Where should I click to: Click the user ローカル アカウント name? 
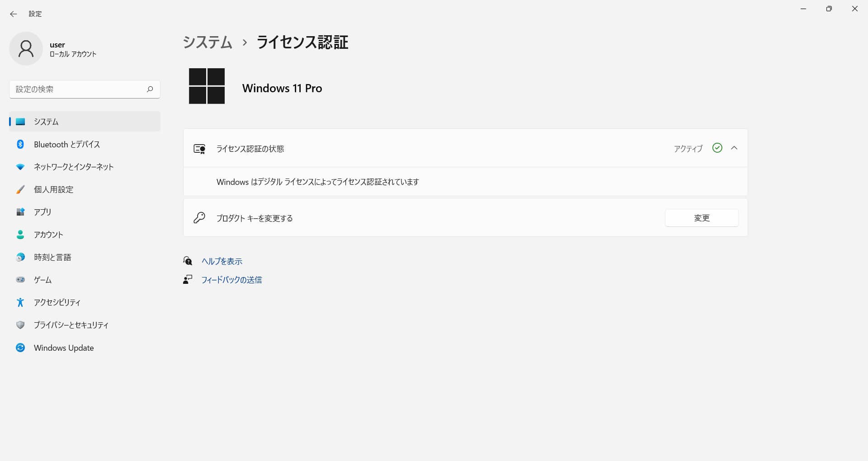coord(73,49)
